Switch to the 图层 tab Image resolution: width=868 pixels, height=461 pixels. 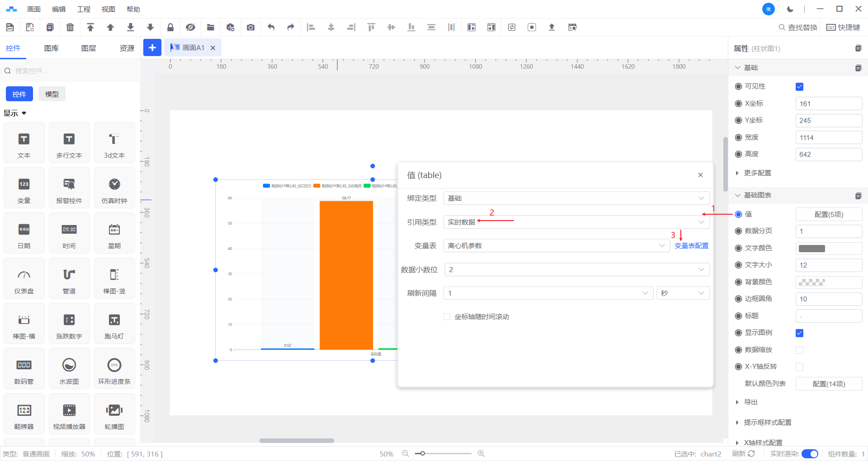click(x=89, y=48)
